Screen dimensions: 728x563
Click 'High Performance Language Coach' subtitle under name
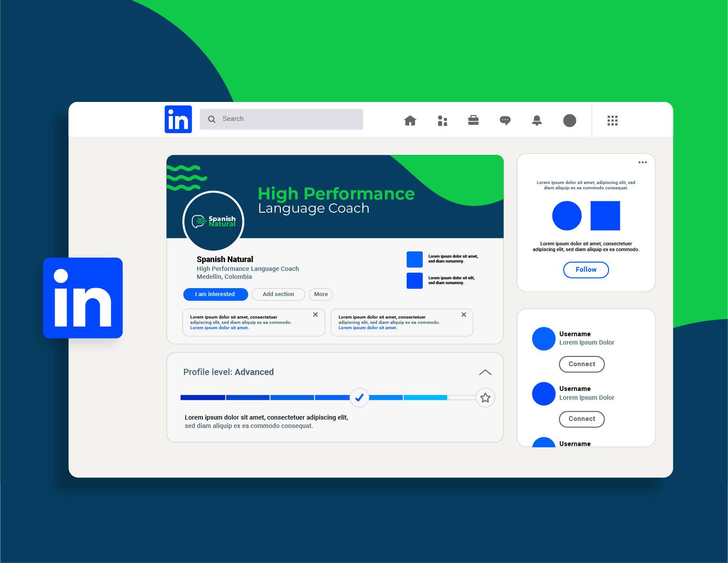[248, 269]
